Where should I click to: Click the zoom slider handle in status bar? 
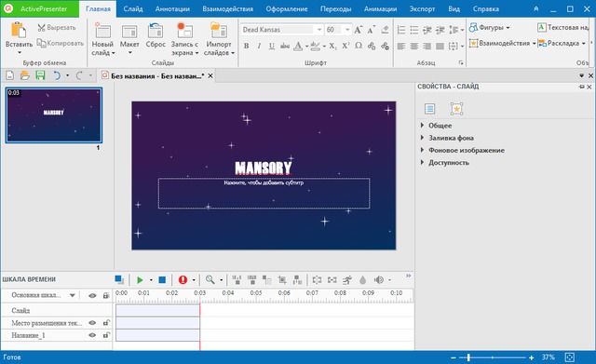468,357
